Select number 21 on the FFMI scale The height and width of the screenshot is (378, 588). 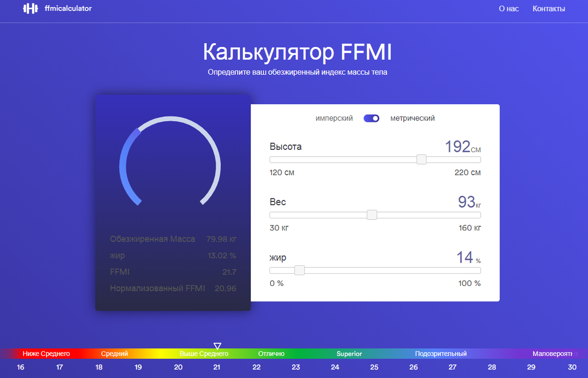coord(217,367)
